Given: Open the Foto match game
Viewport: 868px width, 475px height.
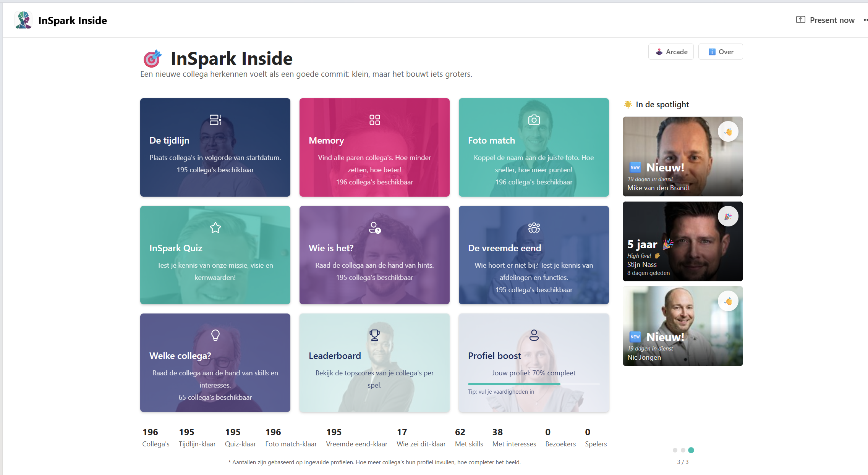Looking at the screenshot, I should click(534, 147).
